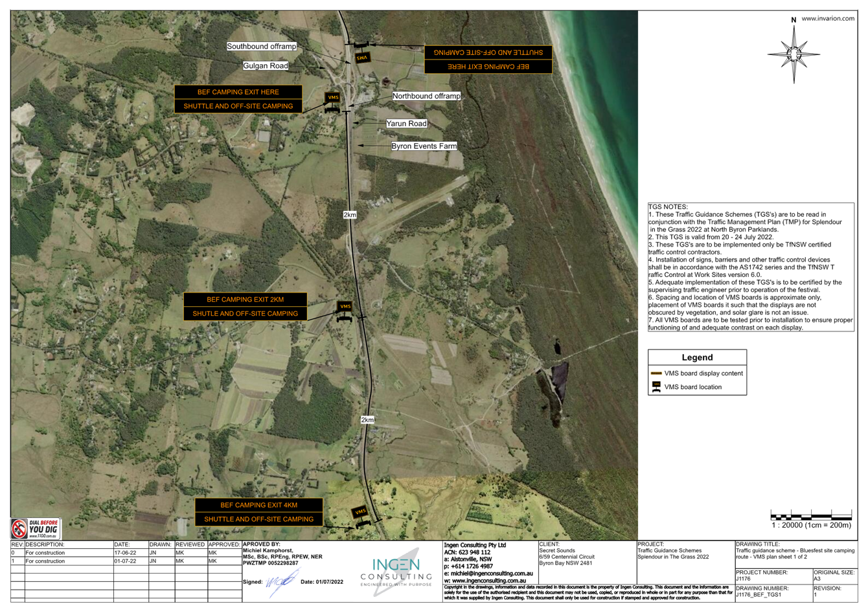
Task: Click the ACN: 623 948 112 line
Action: point(467,553)
